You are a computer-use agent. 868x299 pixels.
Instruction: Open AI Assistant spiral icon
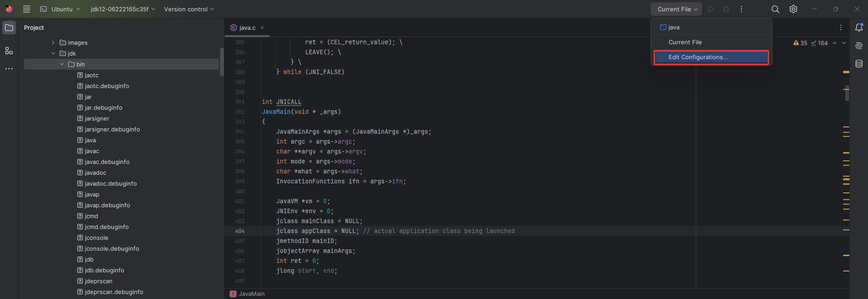pyautogui.click(x=859, y=46)
